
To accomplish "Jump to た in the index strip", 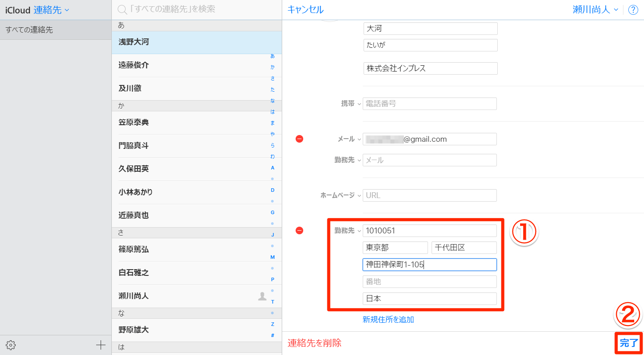I will (273, 89).
